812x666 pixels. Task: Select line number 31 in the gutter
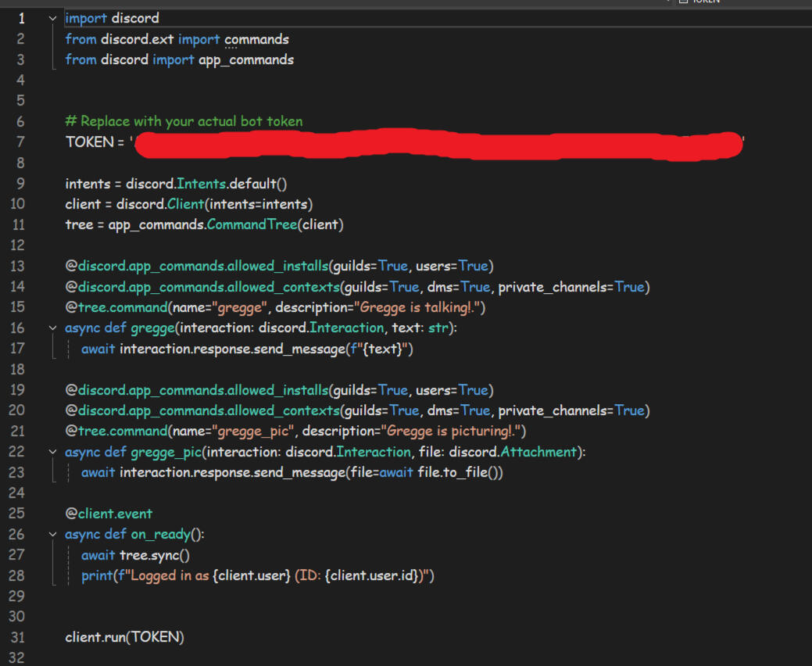18,637
